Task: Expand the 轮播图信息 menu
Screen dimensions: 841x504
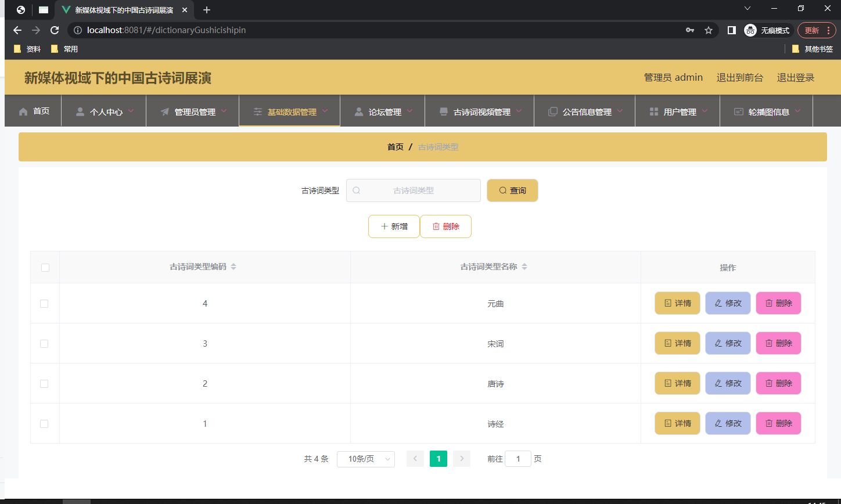Action: 767,111
